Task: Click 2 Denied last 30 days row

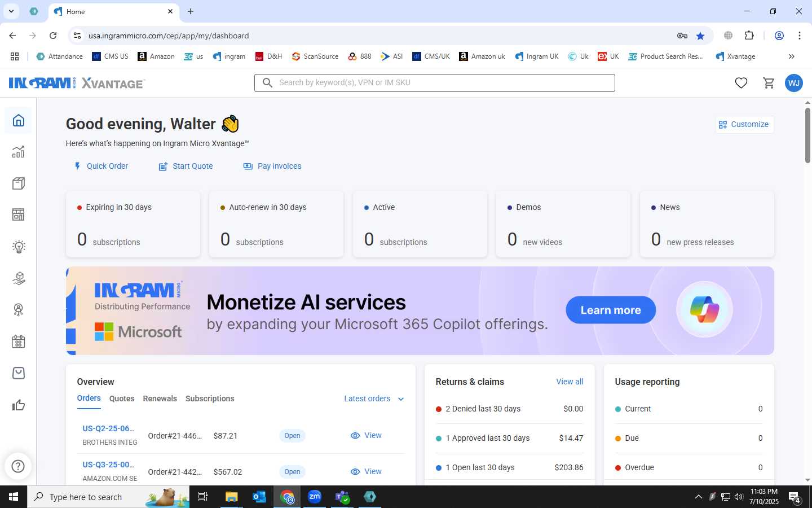Action: [509, 409]
